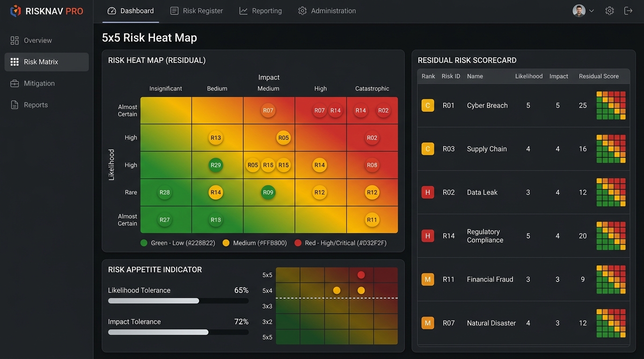Click the green R09 risk marker
Image resolution: width=644 pixels, height=359 pixels.
click(268, 192)
